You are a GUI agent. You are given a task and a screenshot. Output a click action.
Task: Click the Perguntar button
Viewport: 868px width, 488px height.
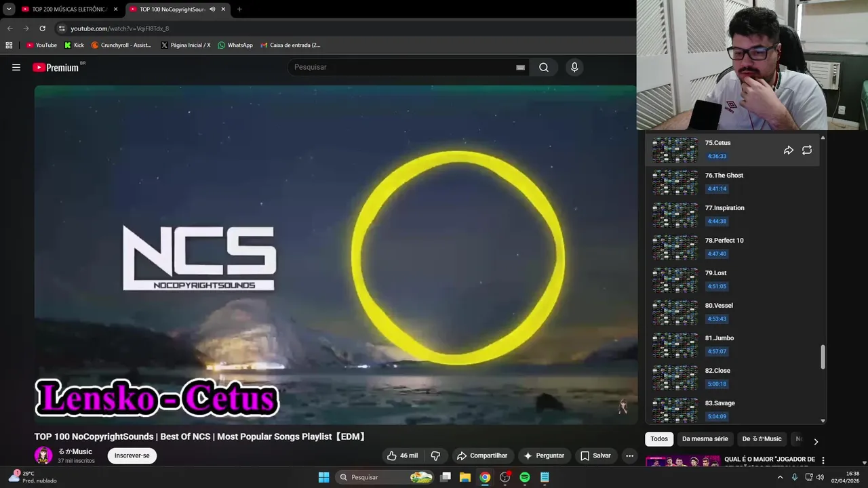click(x=544, y=455)
